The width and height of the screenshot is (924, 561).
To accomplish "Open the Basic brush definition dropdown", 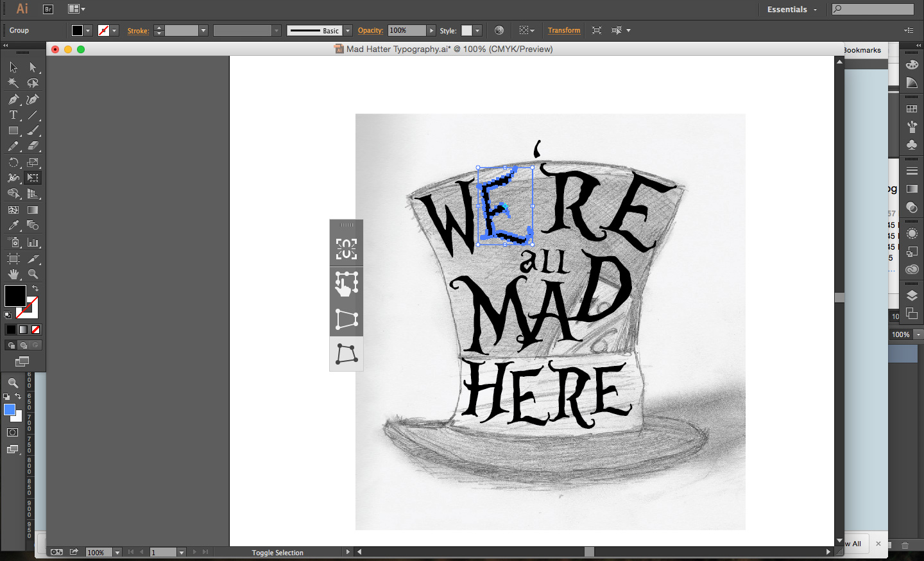I will click(348, 30).
